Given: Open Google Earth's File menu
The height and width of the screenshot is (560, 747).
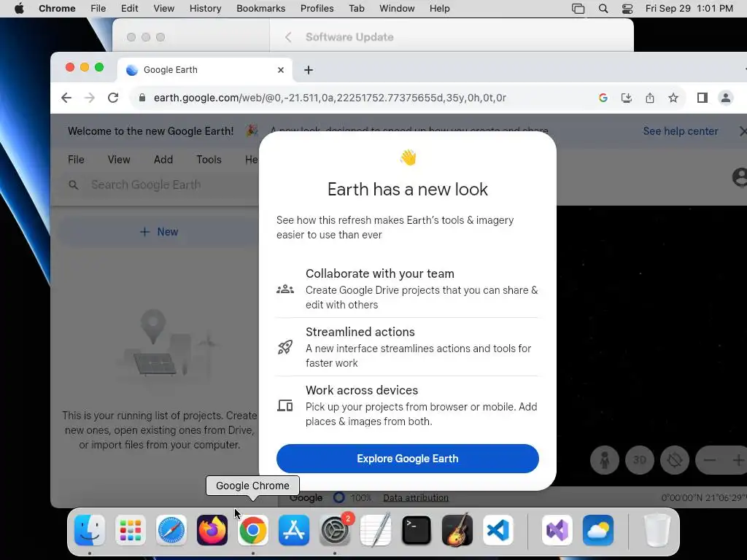Looking at the screenshot, I should pos(76,160).
